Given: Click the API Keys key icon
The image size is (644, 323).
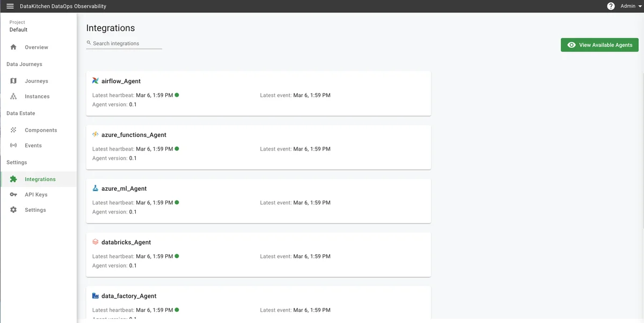Looking at the screenshot, I should point(13,195).
